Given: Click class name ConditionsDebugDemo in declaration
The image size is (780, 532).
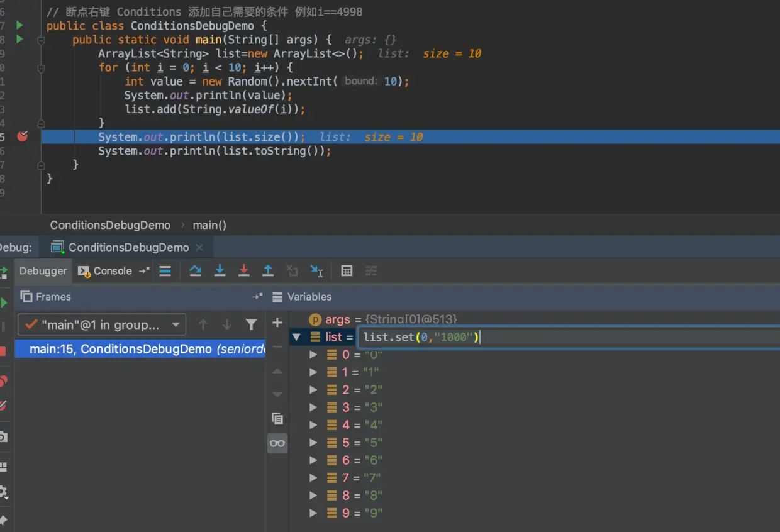Looking at the screenshot, I should (192, 26).
